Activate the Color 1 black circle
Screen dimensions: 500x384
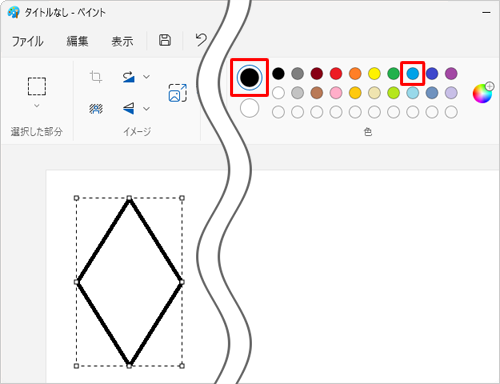249,77
